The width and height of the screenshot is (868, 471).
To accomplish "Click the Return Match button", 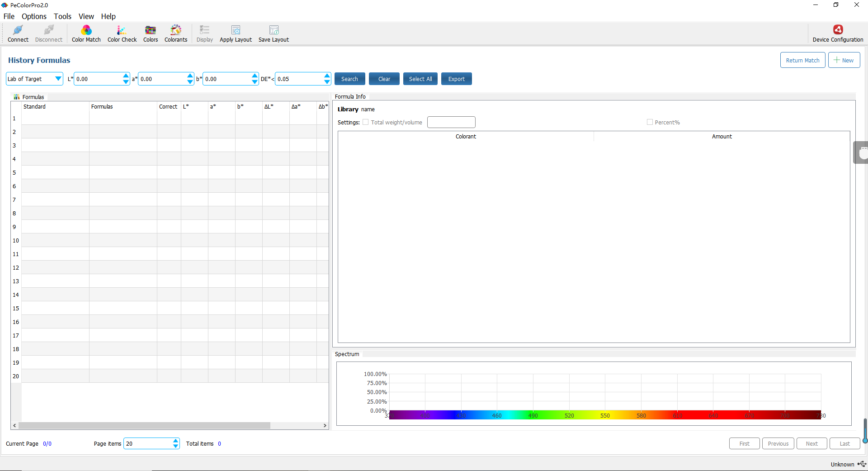I will [802, 60].
